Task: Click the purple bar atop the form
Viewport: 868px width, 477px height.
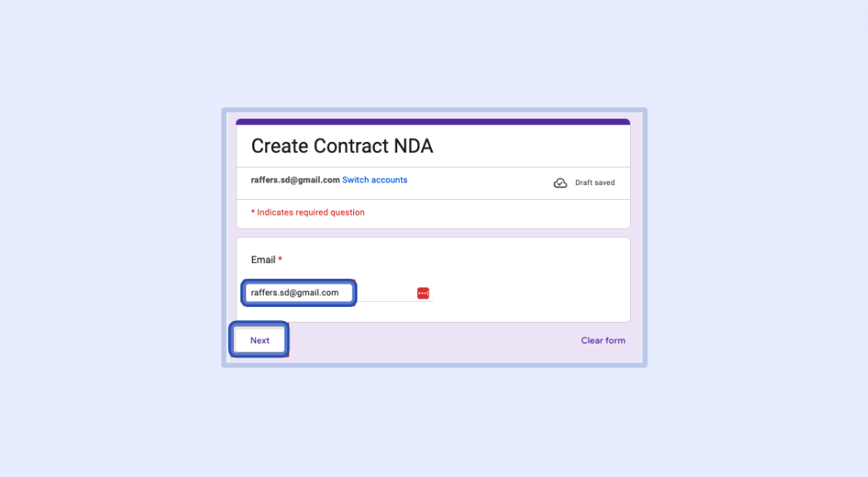Action: click(433, 122)
